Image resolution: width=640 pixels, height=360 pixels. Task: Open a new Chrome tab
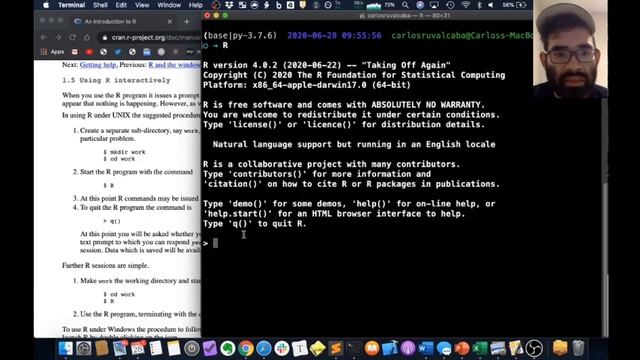(187, 22)
